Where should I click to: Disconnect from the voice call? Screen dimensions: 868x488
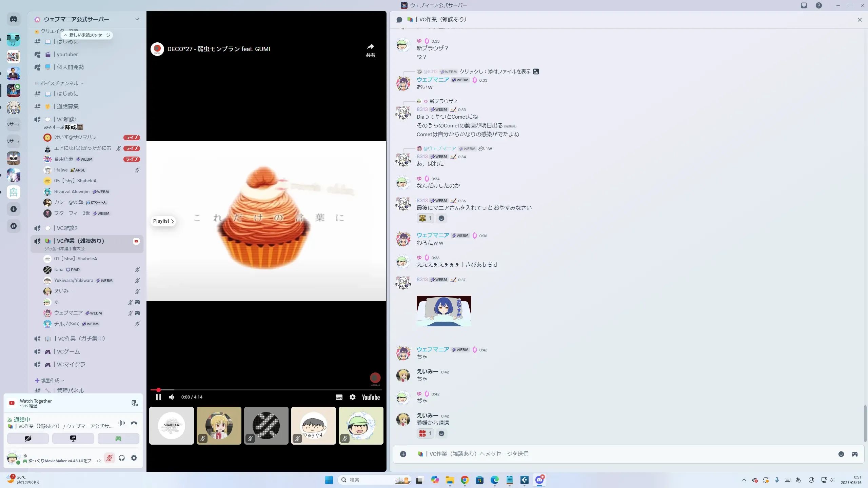tap(134, 423)
